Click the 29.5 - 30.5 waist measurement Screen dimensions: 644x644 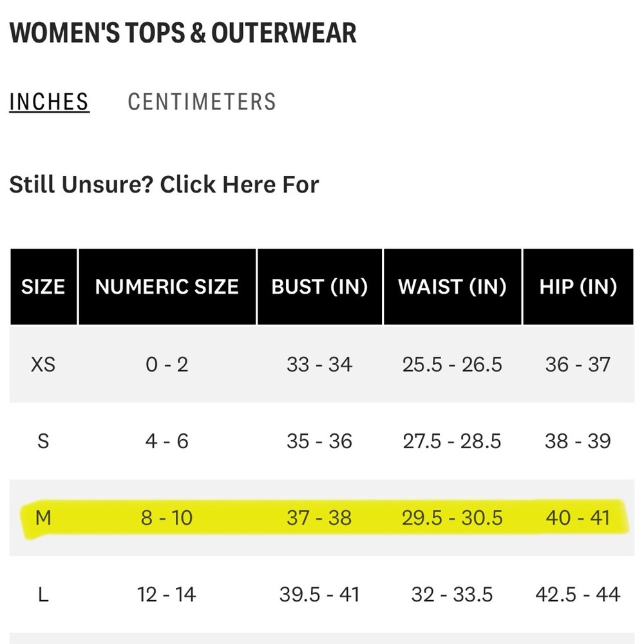pyautogui.click(x=452, y=518)
